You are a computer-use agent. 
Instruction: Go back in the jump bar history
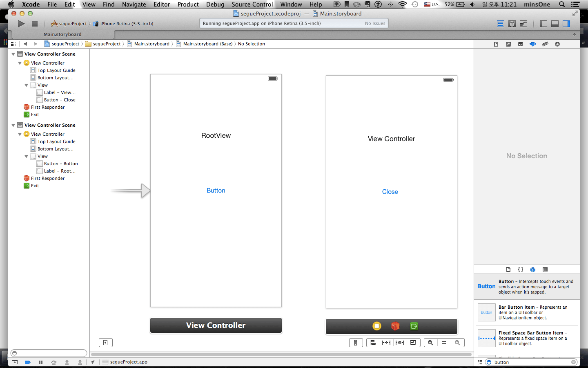click(25, 44)
